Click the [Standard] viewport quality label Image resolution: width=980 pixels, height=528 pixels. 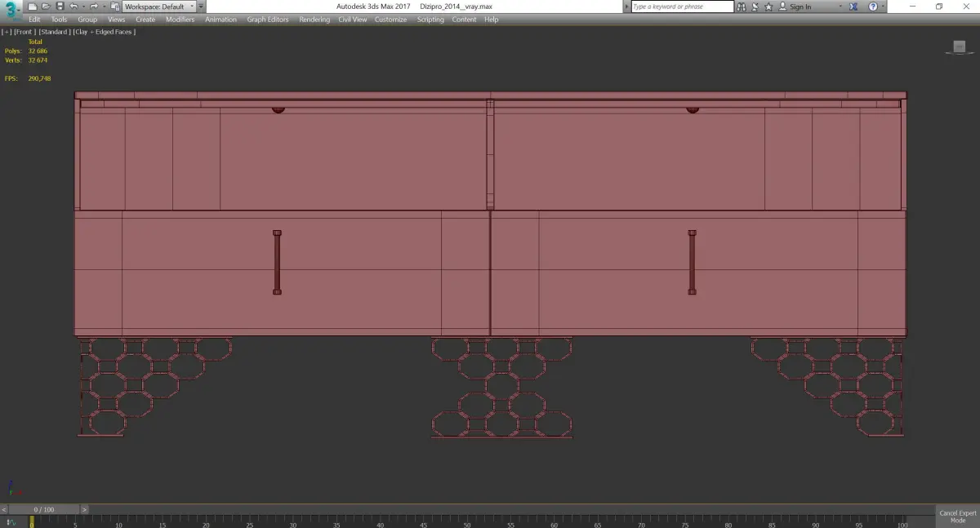(55, 32)
